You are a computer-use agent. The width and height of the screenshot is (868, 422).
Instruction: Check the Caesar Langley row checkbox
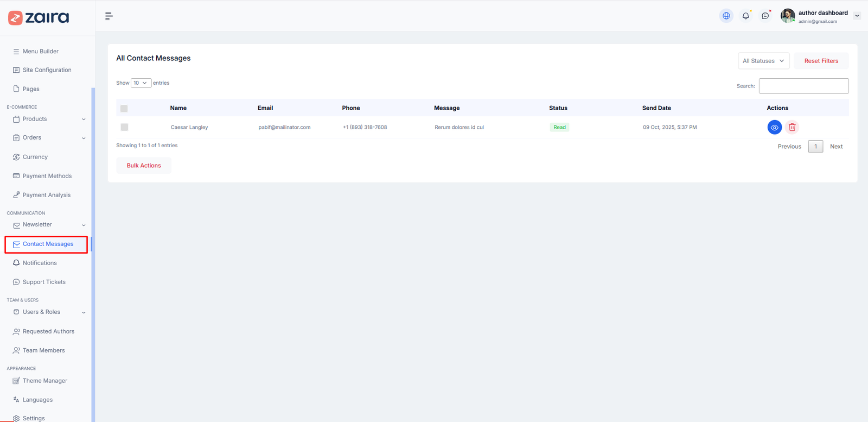click(x=124, y=127)
